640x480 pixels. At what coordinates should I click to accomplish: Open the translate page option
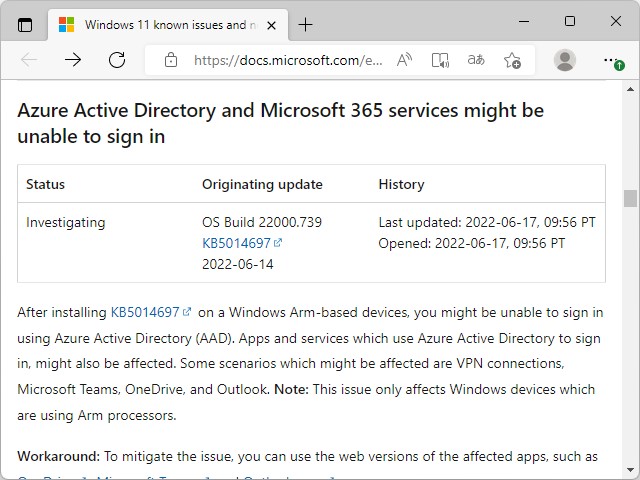click(476, 60)
